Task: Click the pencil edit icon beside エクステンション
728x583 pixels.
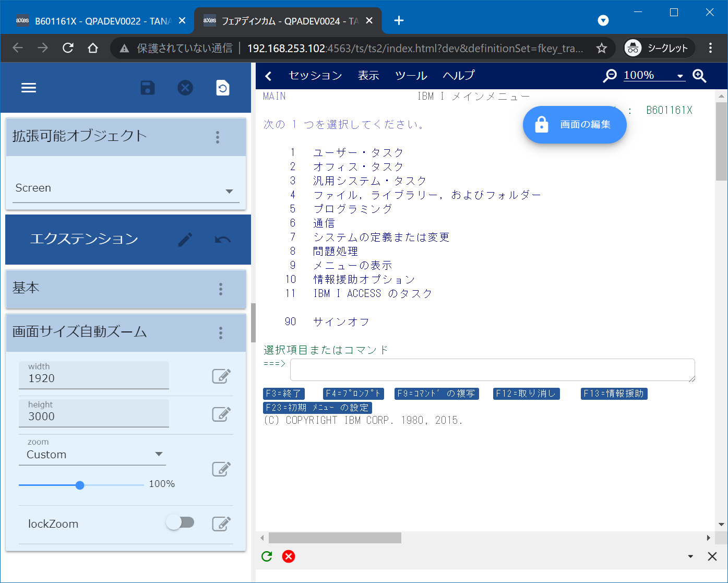Action: [185, 240]
